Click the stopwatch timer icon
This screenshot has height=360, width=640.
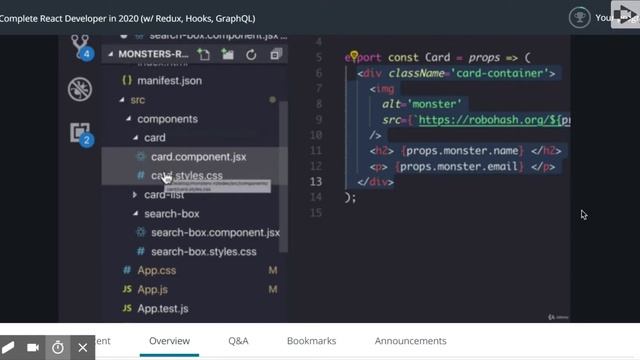pos(58,347)
